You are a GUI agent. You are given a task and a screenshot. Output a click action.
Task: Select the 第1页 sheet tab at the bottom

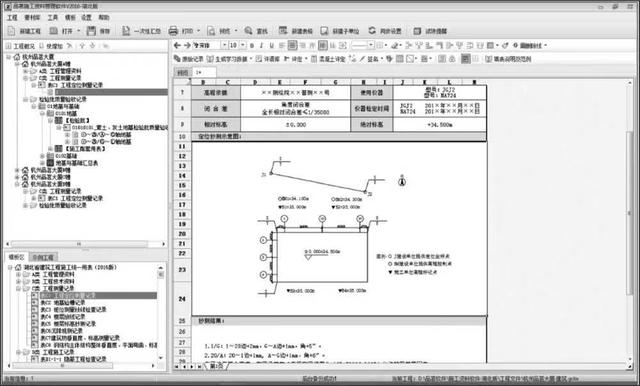pos(216,366)
